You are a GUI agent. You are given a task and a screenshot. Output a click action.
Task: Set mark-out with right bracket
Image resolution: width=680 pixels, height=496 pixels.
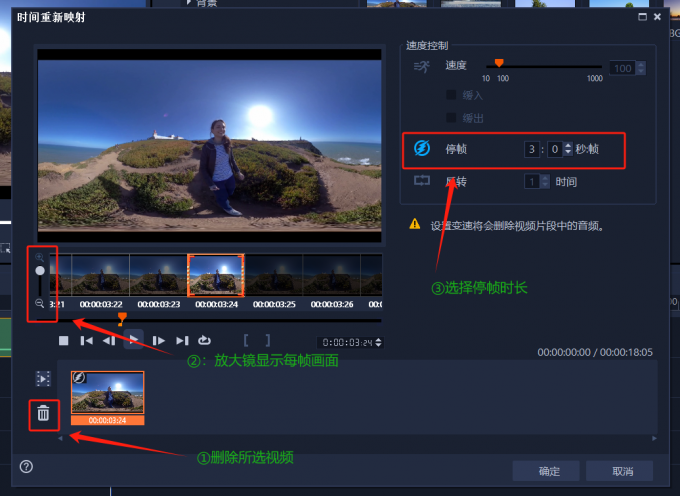[x=268, y=340]
